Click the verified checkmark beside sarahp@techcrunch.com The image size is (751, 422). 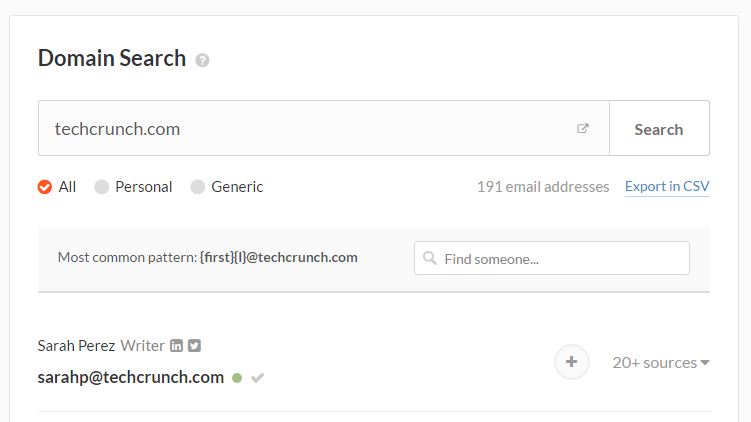257,378
